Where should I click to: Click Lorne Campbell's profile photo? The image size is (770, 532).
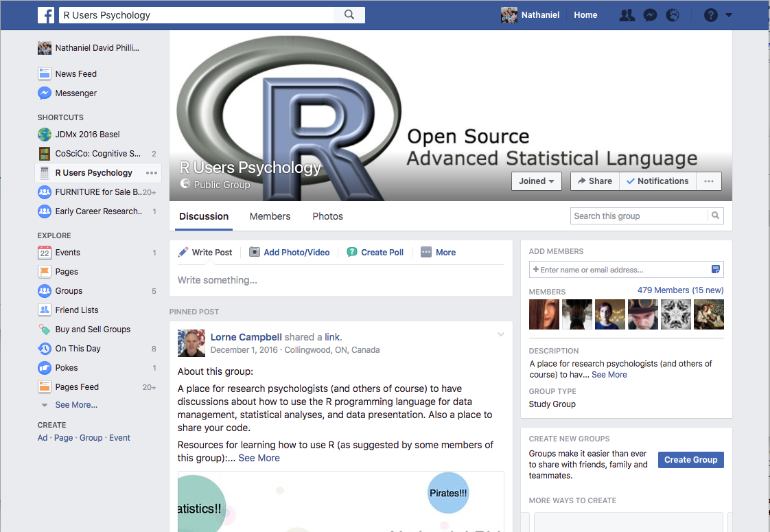point(191,343)
